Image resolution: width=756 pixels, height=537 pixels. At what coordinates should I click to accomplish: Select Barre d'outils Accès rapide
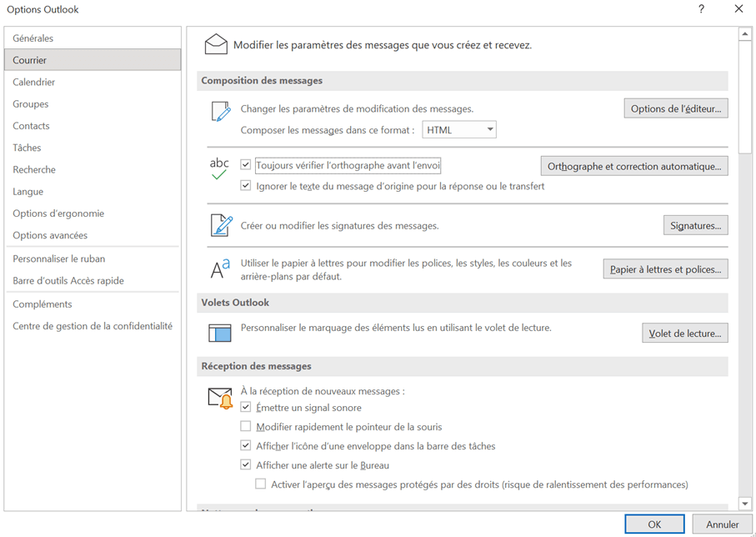[93, 280]
